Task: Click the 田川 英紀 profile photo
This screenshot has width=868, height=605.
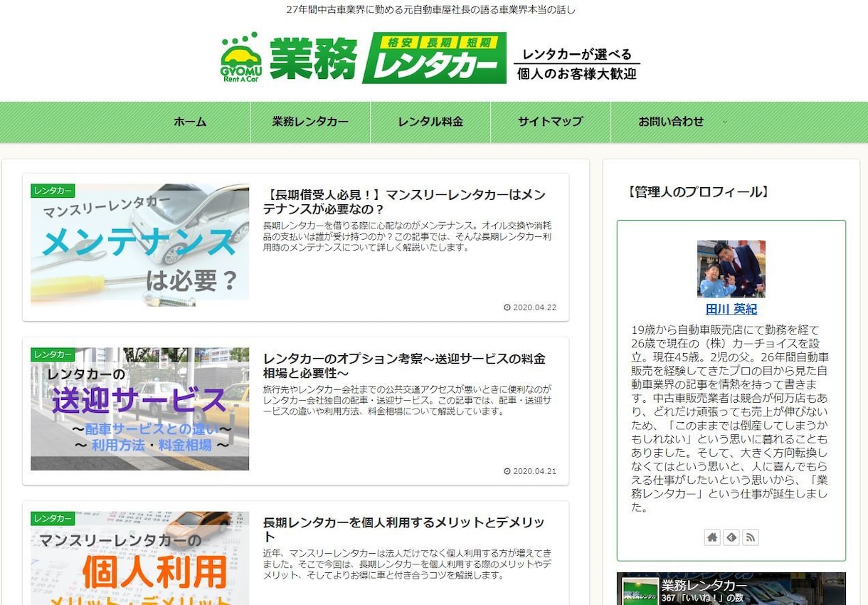Action: 731,269
